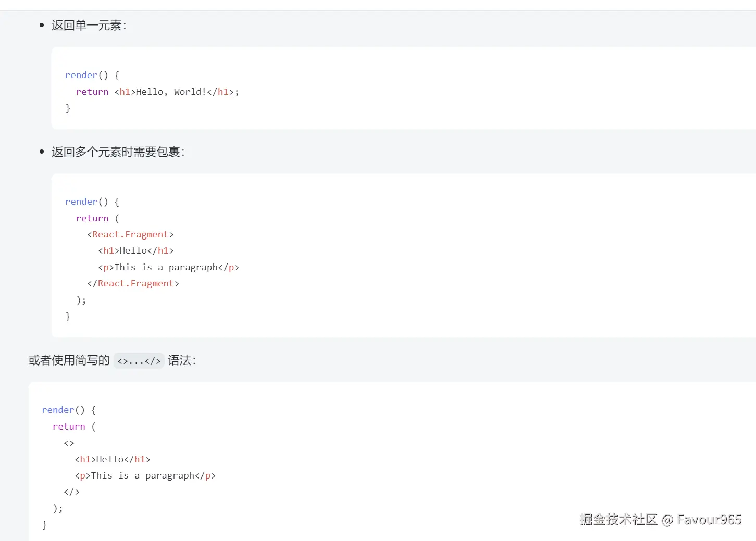Click the empty "</>" closing tag line
This screenshot has width=756, height=541.
[x=71, y=492]
